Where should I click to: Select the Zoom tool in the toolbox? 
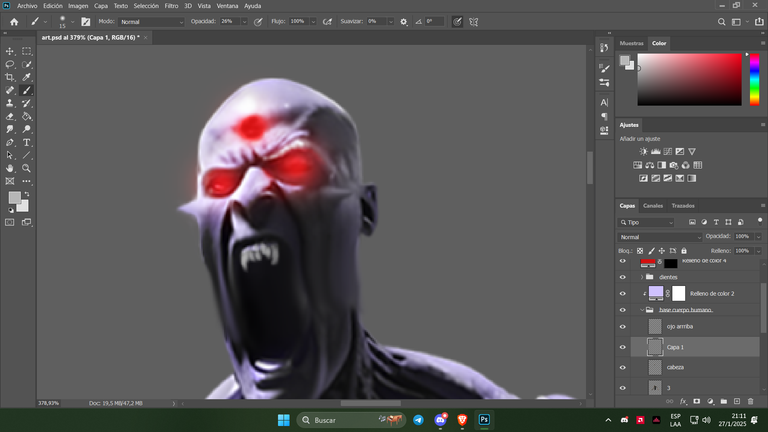(x=26, y=168)
